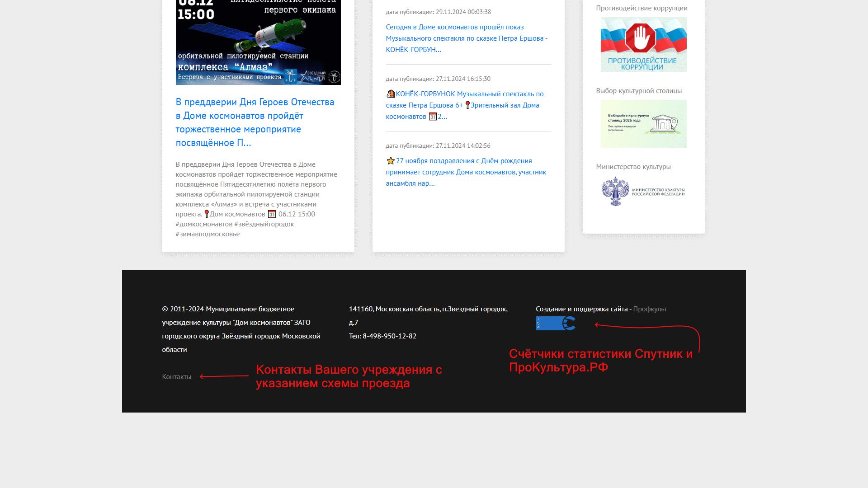Open the cultural capital 2026 banner
The width and height of the screenshot is (868, 488).
pyautogui.click(x=643, y=124)
